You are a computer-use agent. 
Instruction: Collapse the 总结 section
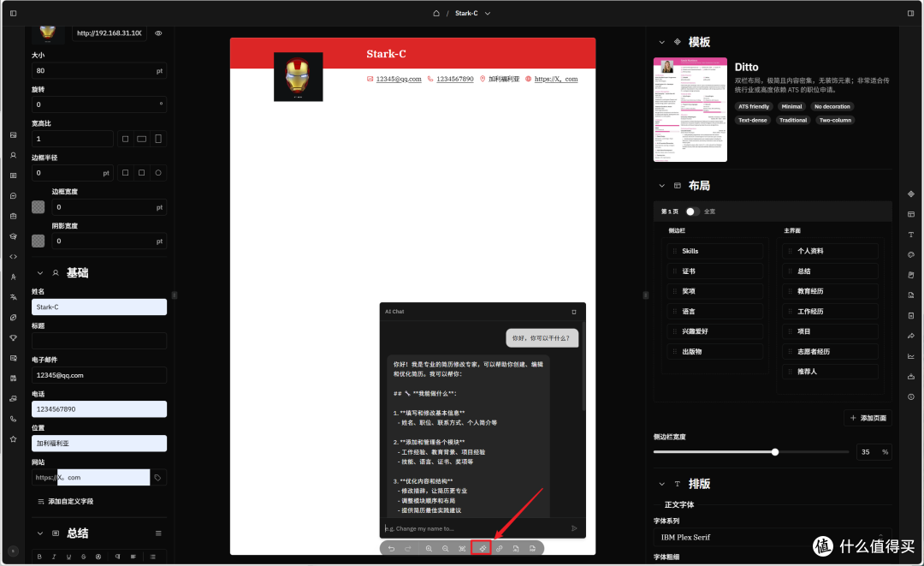40,533
